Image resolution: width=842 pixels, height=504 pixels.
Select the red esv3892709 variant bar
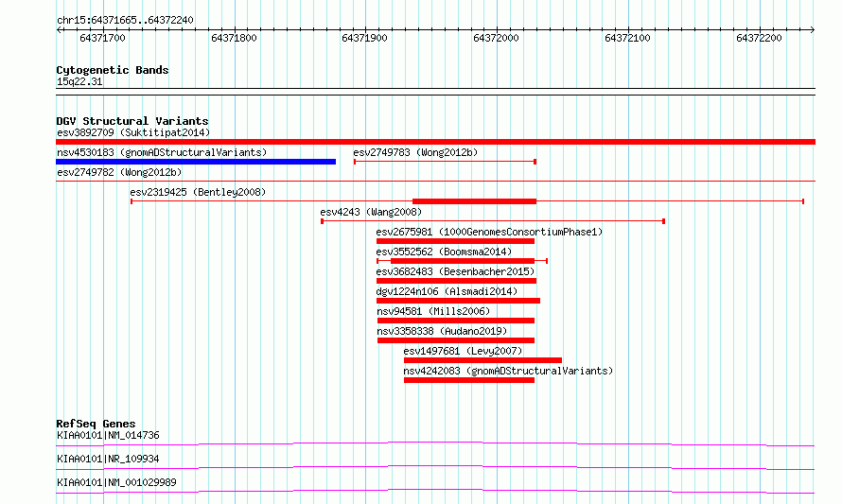pos(435,142)
